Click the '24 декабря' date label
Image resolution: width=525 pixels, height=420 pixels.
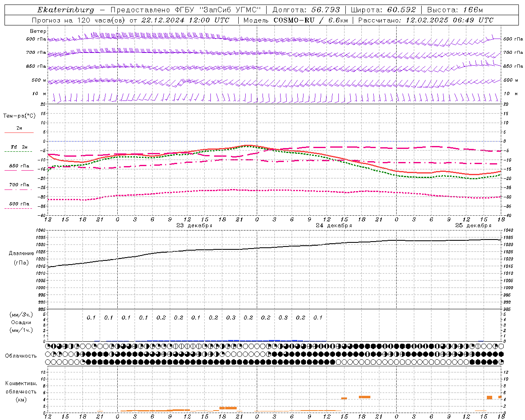(333, 226)
